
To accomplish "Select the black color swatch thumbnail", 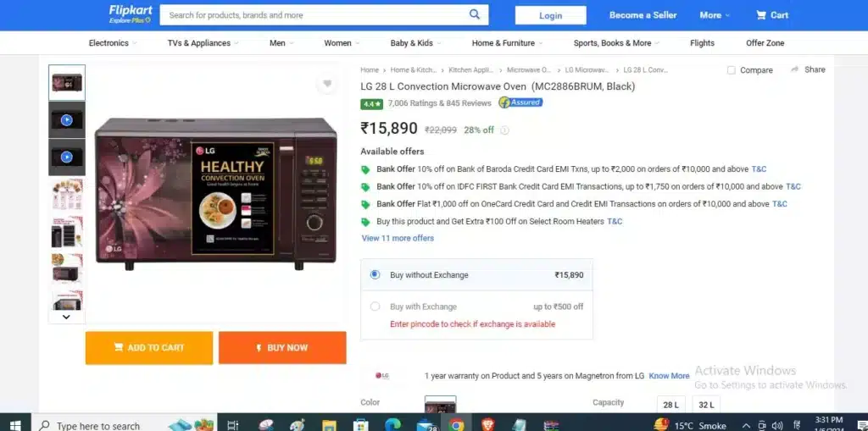I will (441, 406).
